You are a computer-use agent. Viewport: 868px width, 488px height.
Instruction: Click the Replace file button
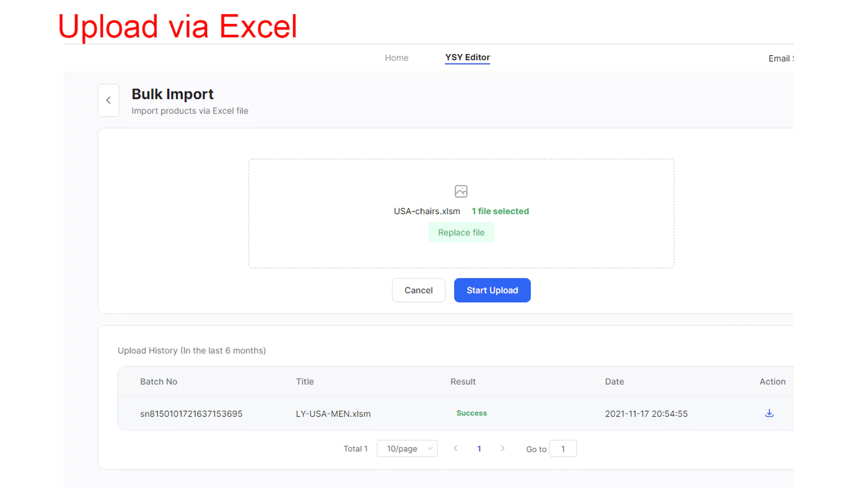tap(461, 233)
